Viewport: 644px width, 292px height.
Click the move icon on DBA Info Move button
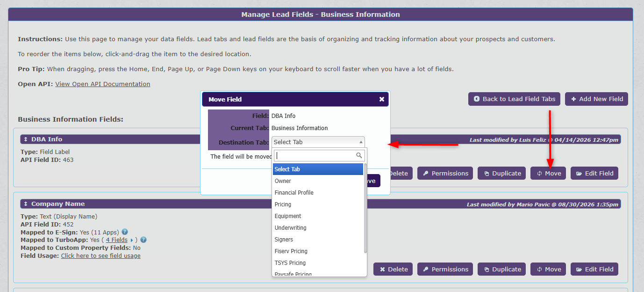(539, 174)
